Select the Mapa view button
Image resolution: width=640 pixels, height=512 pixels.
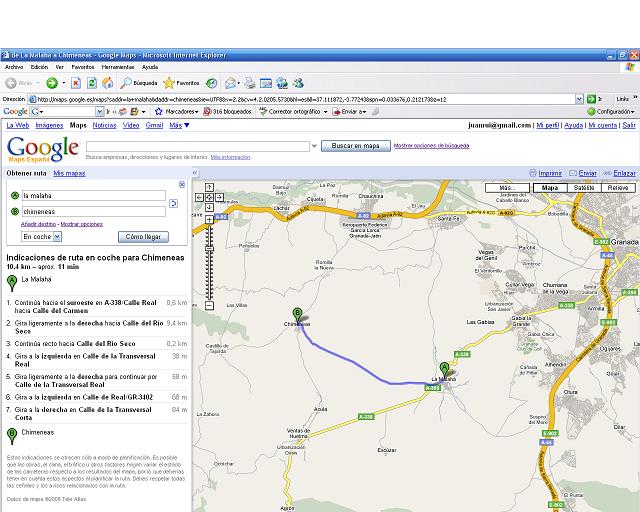point(549,188)
